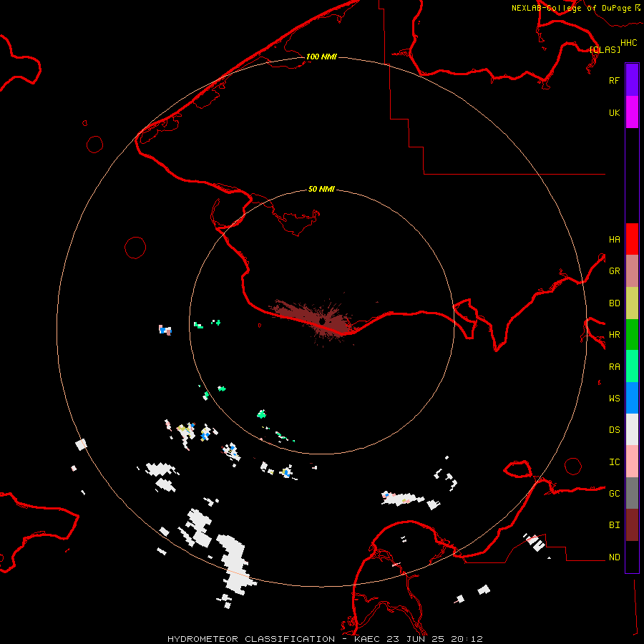
Task: Click the ND legend label
Action: tap(614, 557)
